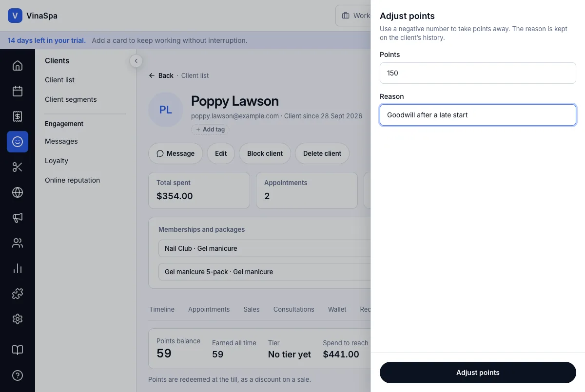This screenshot has height=392, width=585.
Task: Click the Block client button
Action: coord(265,153)
